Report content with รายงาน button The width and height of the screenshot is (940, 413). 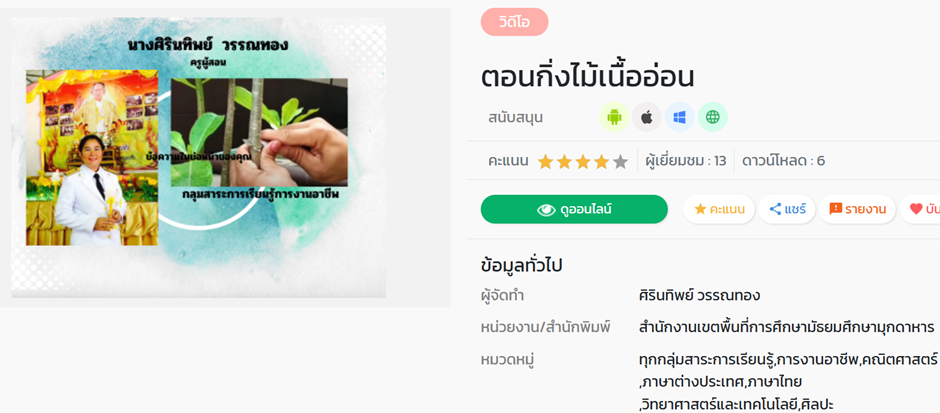pyautogui.click(x=857, y=209)
